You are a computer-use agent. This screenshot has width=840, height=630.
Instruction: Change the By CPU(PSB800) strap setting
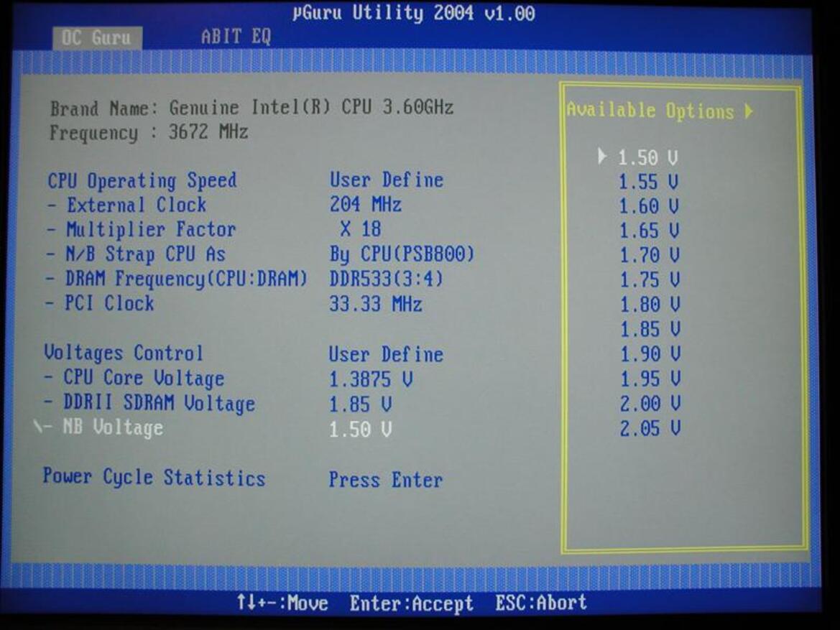(402, 254)
